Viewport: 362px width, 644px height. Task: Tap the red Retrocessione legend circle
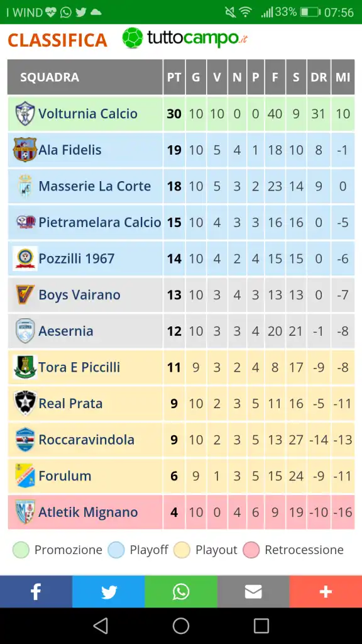251,550
